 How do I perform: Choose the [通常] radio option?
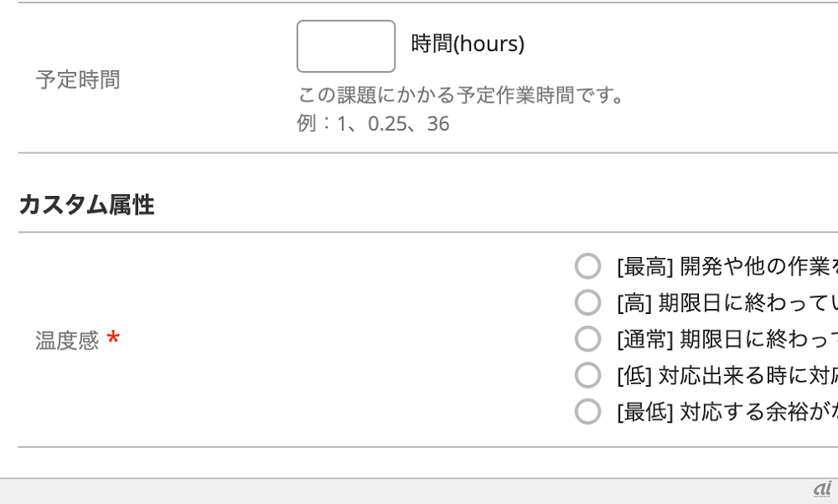point(588,339)
